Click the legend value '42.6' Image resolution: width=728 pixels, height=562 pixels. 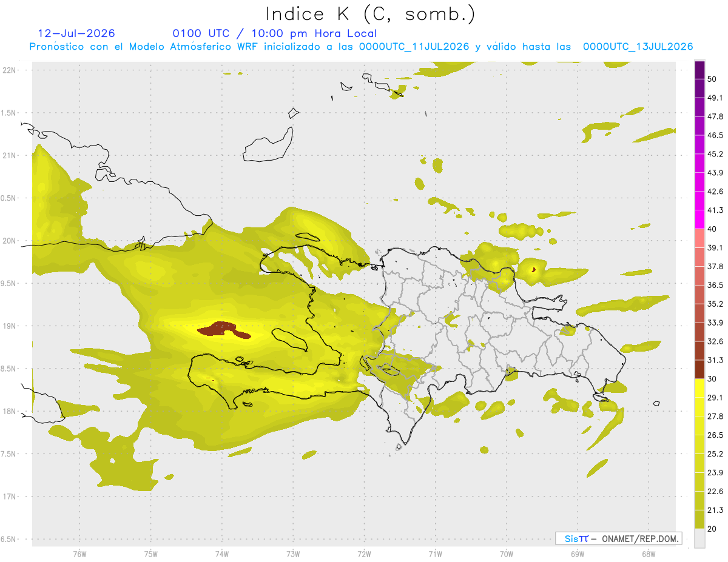pos(715,192)
